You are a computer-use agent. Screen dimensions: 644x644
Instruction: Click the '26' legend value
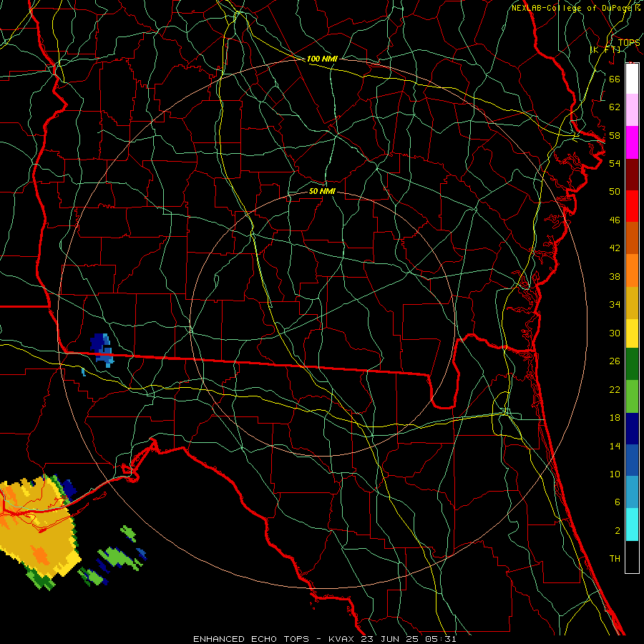tap(615, 361)
